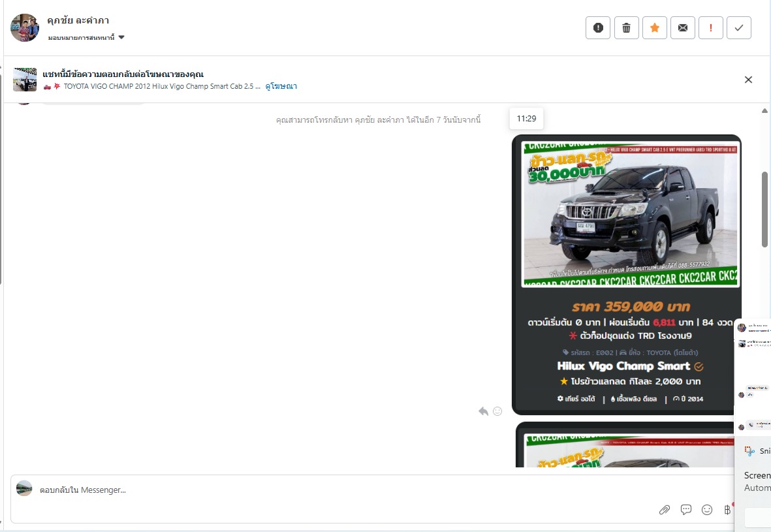Delete conversation using trash can icon
This screenshot has height=532, width=771.
627,27
